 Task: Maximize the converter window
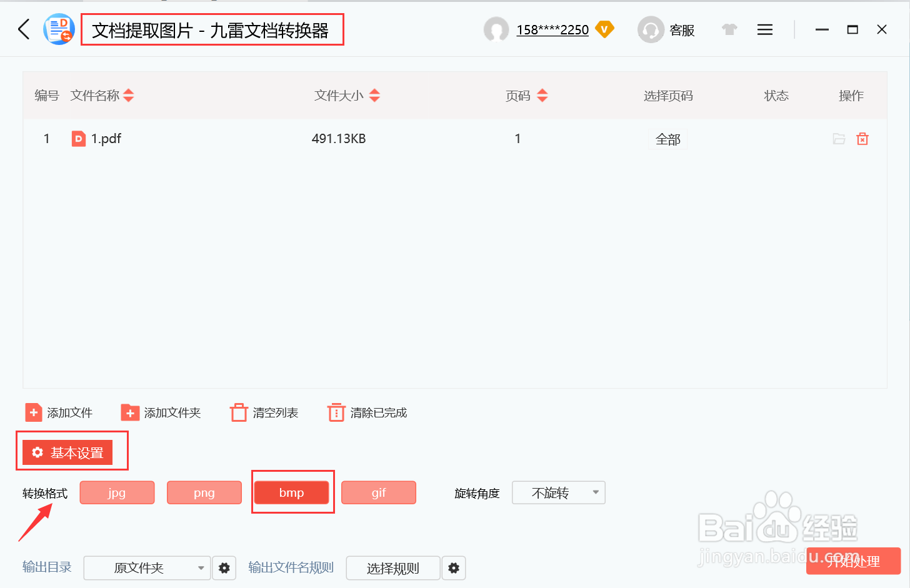tap(852, 29)
